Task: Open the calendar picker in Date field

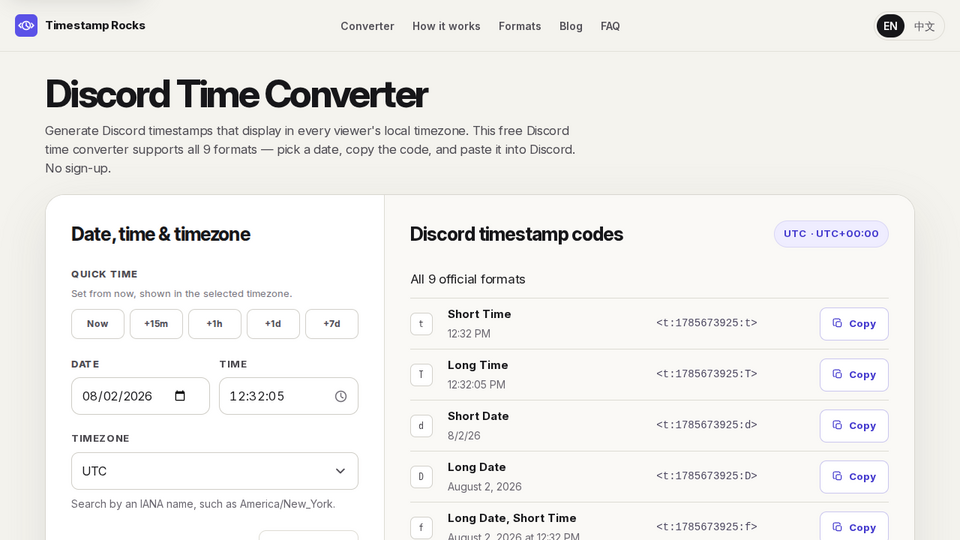Action: click(x=180, y=396)
